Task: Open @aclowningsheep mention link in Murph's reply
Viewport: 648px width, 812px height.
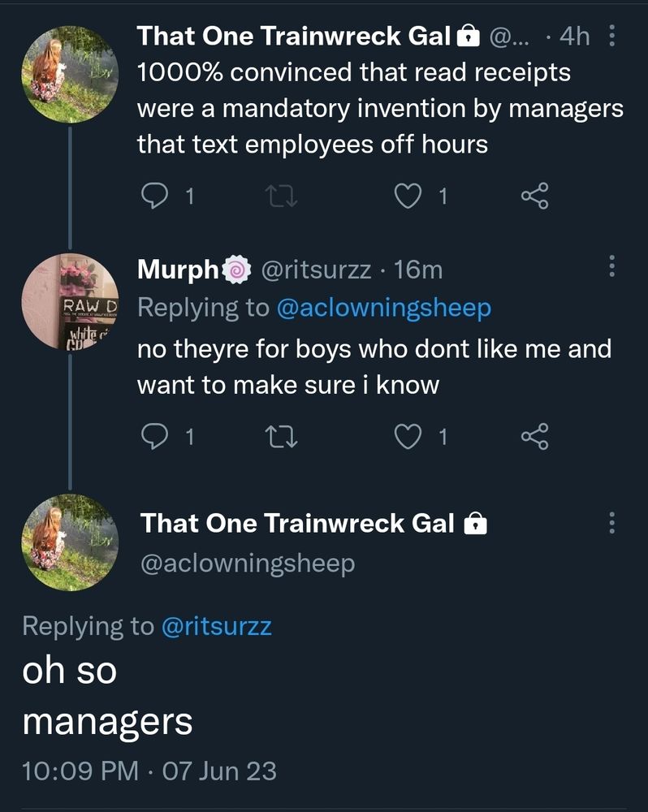Action: point(383,308)
